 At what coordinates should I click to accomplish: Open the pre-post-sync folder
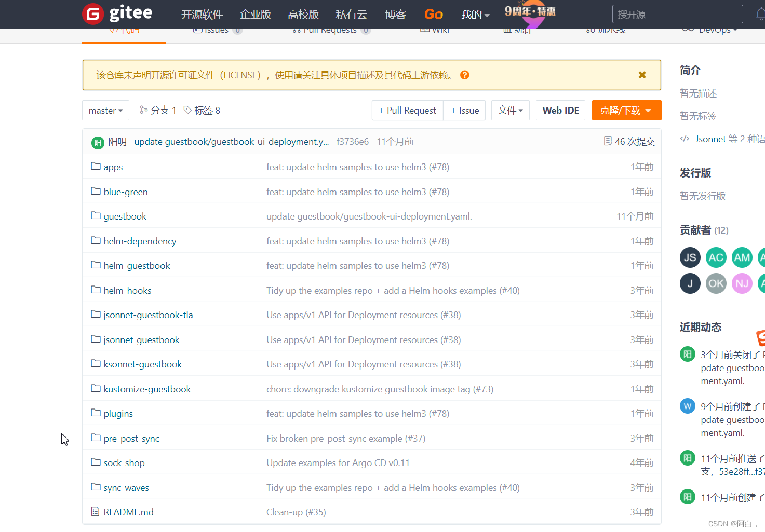pos(131,438)
